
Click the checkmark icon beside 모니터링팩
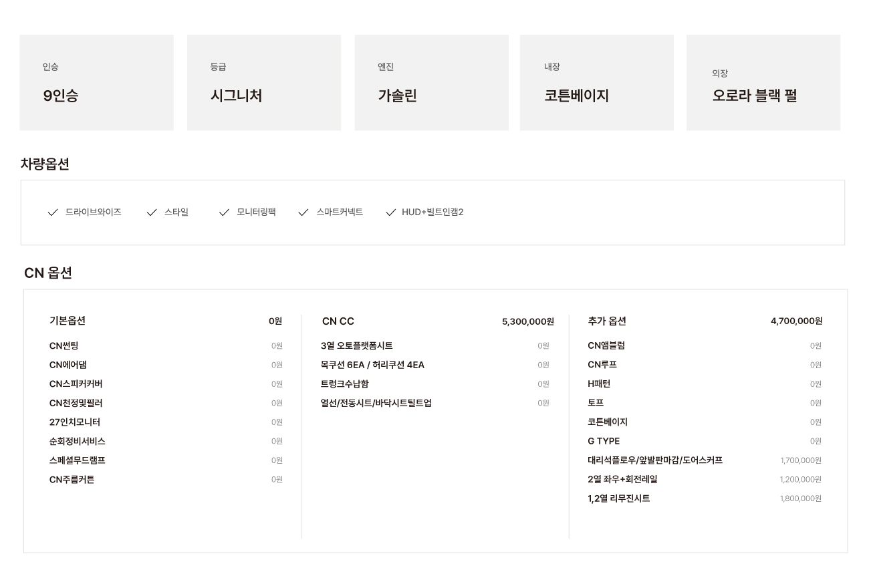pos(224,212)
